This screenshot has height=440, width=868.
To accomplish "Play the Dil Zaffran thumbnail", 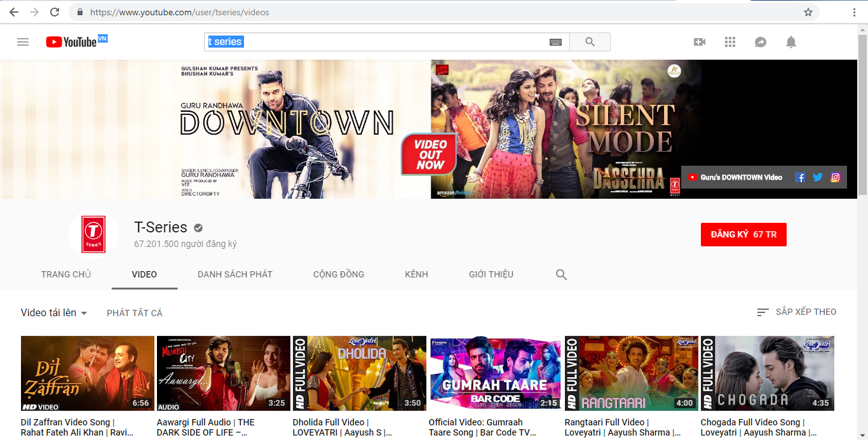I will click(x=88, y=373).
